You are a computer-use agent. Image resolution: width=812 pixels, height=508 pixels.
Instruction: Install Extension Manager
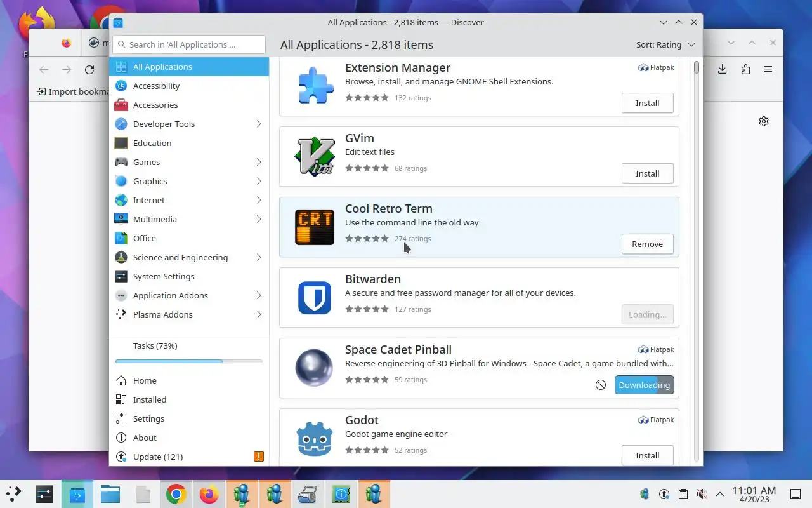(x=647, y=103)
